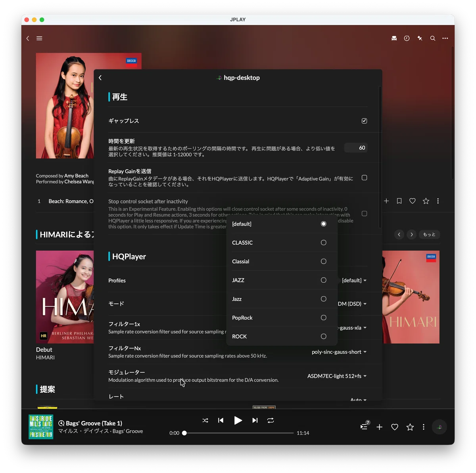Viewport: 476px width, 473px height.
Task: Start playback with the play button
Action: (238, 420)
